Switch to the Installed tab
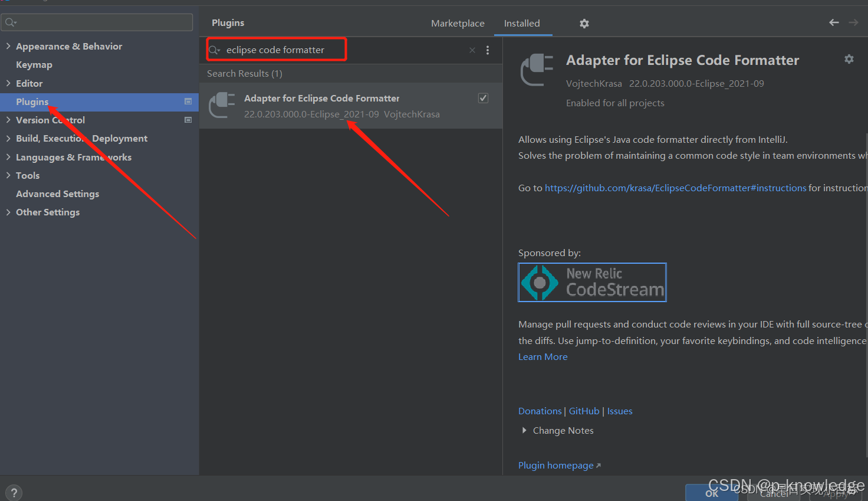Image resolution: width=868 pixels, height=501 pixels. tap(522, 23)
